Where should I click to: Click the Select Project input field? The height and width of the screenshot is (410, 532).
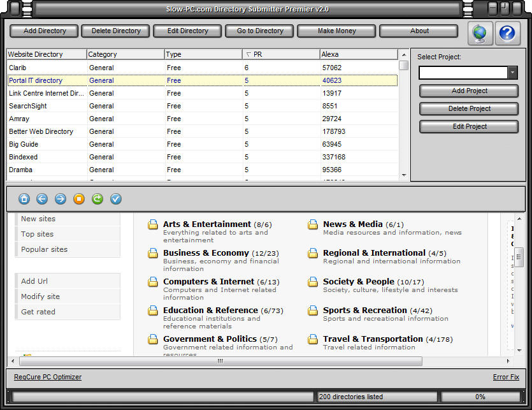click(x=463, y=73)
